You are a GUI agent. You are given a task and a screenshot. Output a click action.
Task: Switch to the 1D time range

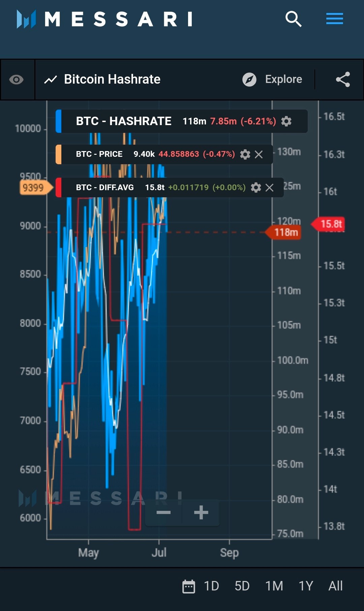point(211,586)
